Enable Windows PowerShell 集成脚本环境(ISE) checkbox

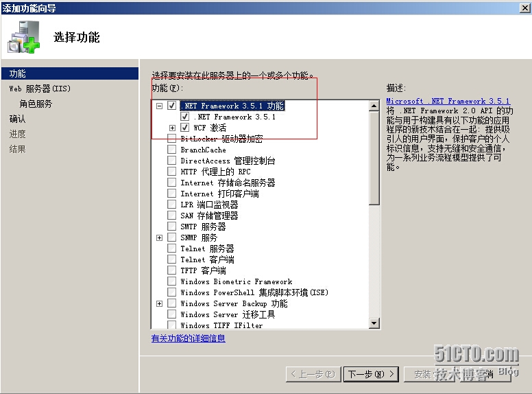[x=171, y=292]
